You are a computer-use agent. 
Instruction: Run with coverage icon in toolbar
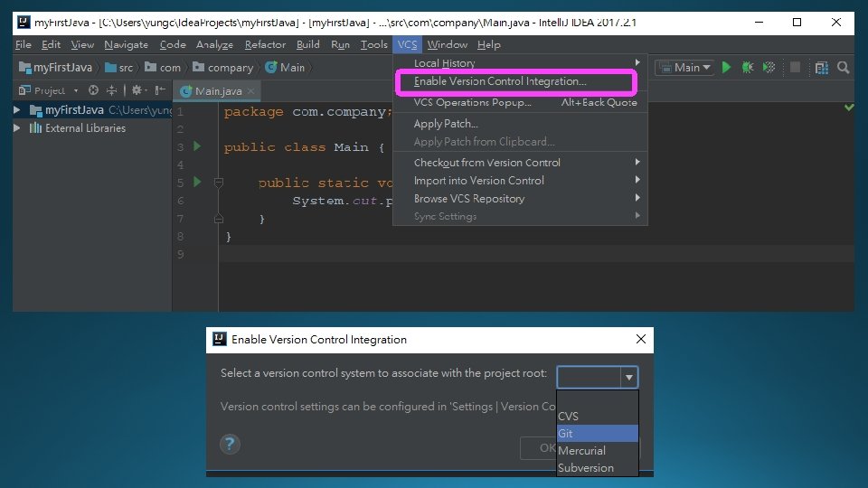pyautogui.click(x=769, y=68)
